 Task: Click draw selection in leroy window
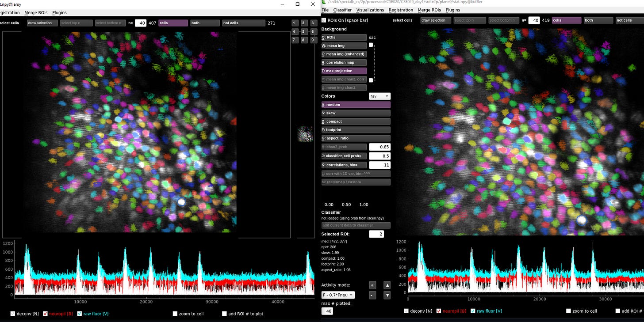click(x=42, y=23)
